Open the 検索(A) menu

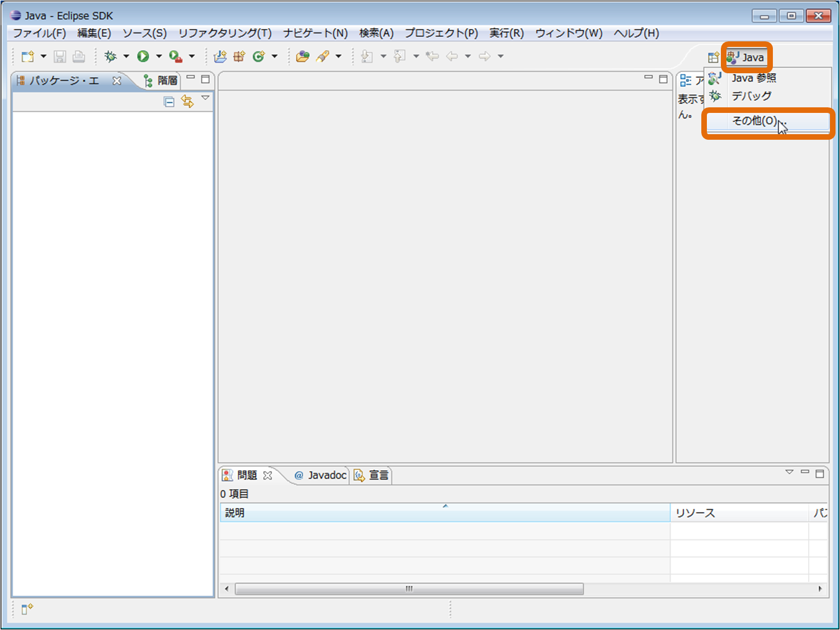pos(376,34)
